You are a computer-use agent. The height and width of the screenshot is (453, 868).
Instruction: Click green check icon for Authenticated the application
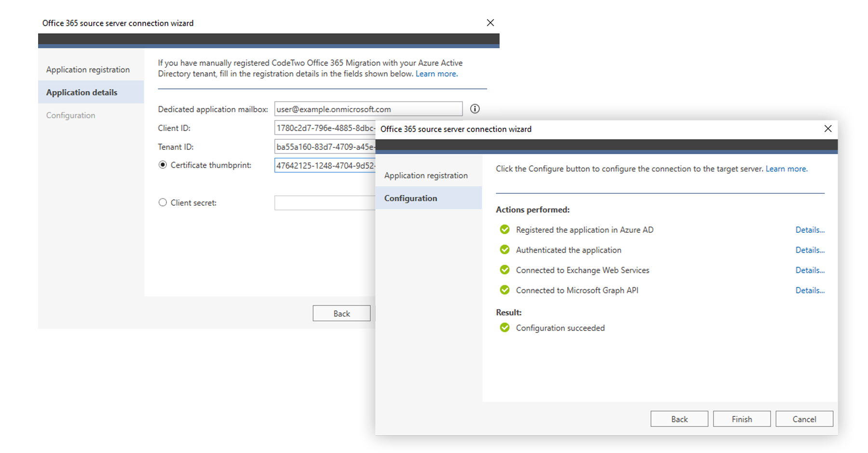[x=505, y=250]
